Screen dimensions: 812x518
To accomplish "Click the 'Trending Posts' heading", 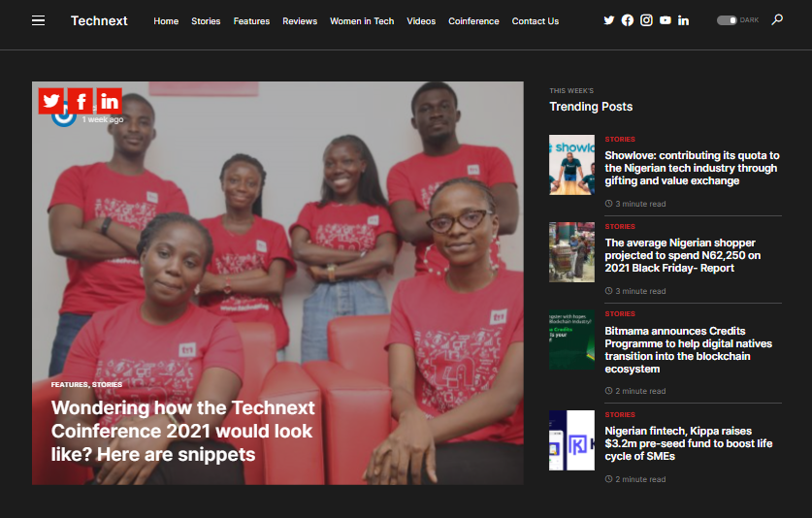I will (591, 107).
